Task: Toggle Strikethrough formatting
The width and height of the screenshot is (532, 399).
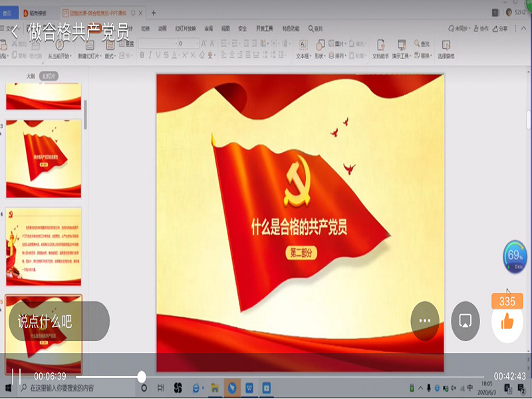Action: [166, 55]
